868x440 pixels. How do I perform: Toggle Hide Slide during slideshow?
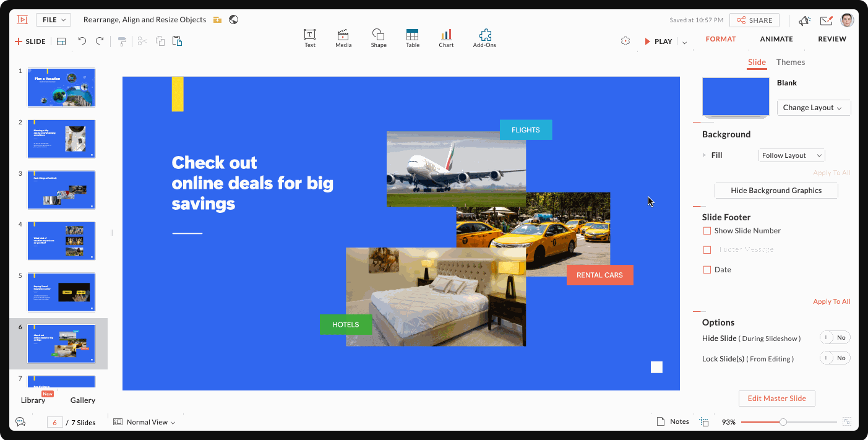(835, 338)
